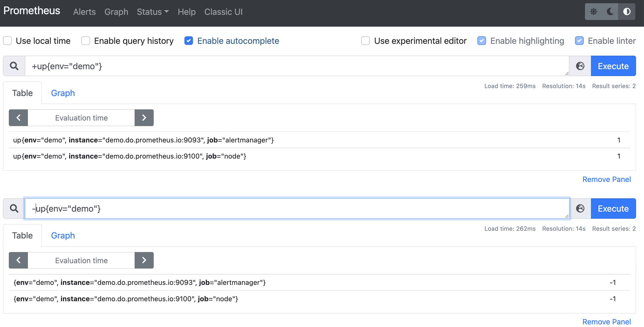This screenshot has height=327, width=644.
Task: Open the Classic UI
Action: tap(223, 12)
